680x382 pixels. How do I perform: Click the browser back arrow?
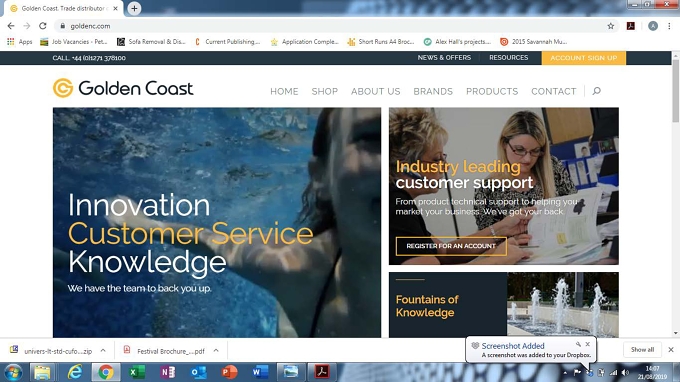tap(11, 26)
